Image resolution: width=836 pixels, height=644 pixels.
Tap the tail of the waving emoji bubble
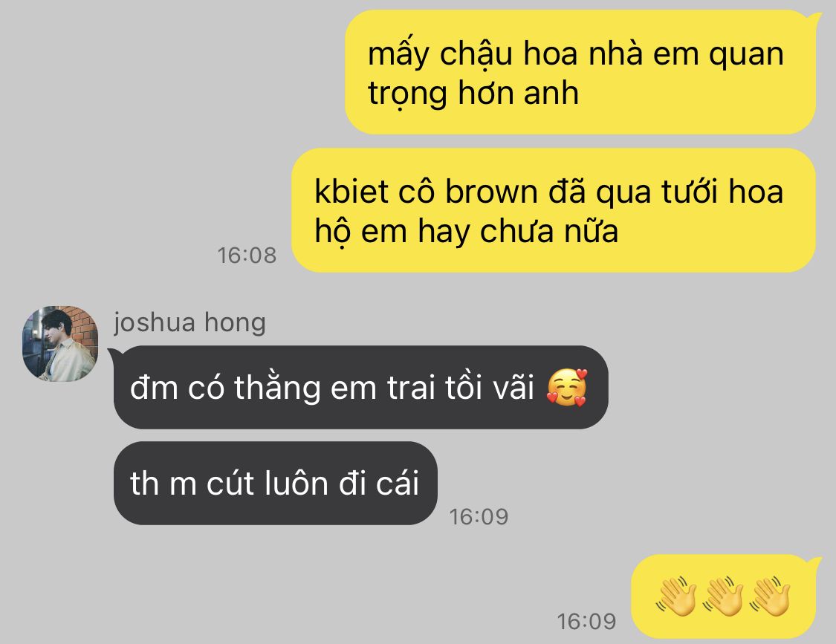point(817,560)
